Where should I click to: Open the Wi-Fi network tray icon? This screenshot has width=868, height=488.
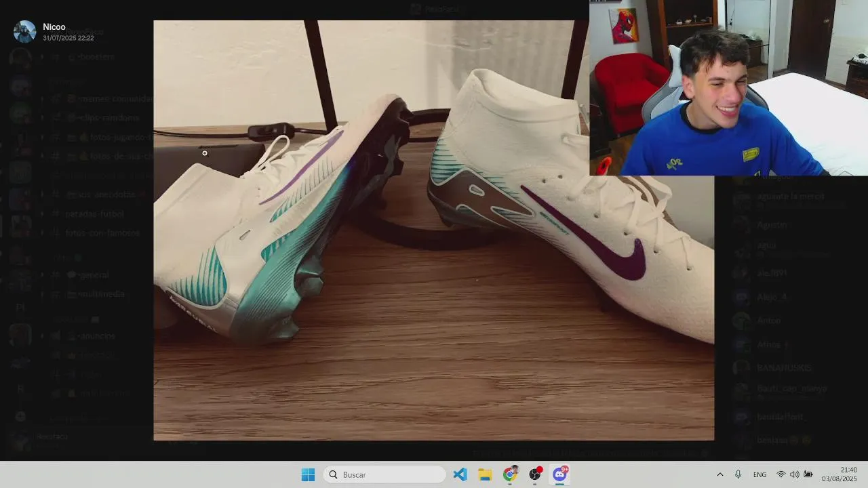(x=781, y=474)
